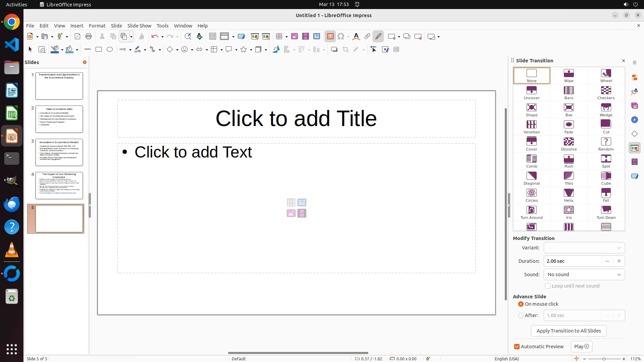Uncheck the Automatic Preview checkbox
The height and width of the screenshot is (362, 644).
(517, 347)
